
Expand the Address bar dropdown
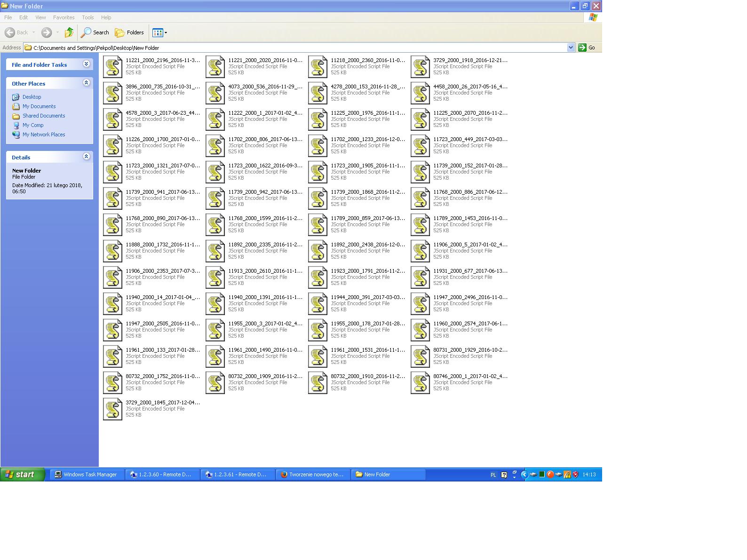571,47
